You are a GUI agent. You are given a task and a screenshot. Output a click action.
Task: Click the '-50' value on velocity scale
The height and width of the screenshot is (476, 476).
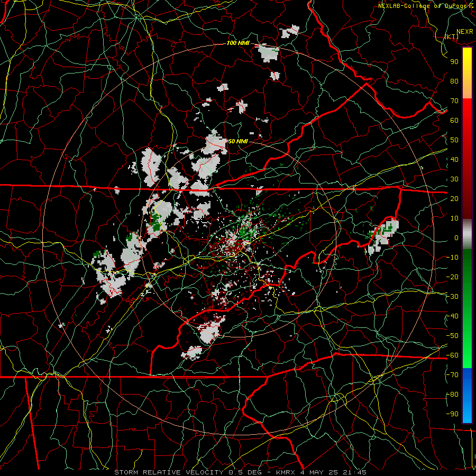pyautogui.click(x=452, y=336)
